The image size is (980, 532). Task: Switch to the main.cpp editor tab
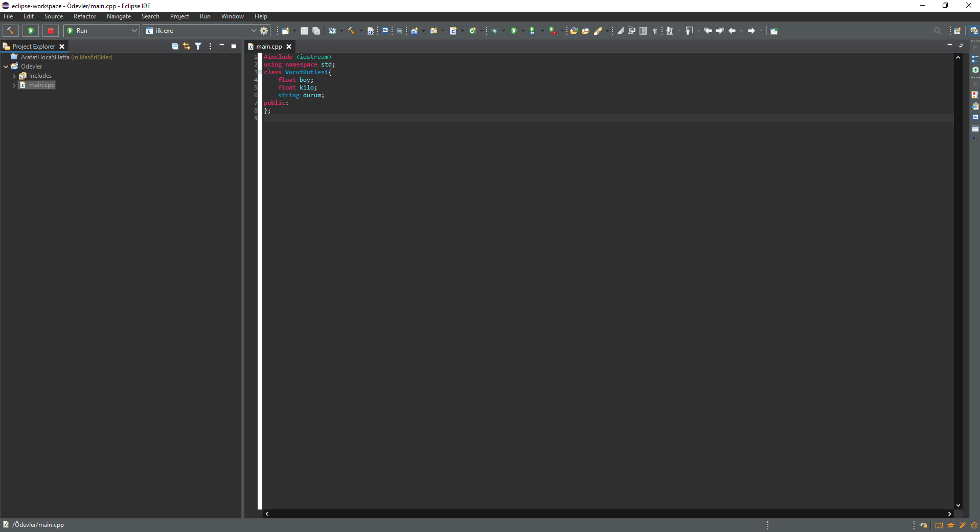269,47
